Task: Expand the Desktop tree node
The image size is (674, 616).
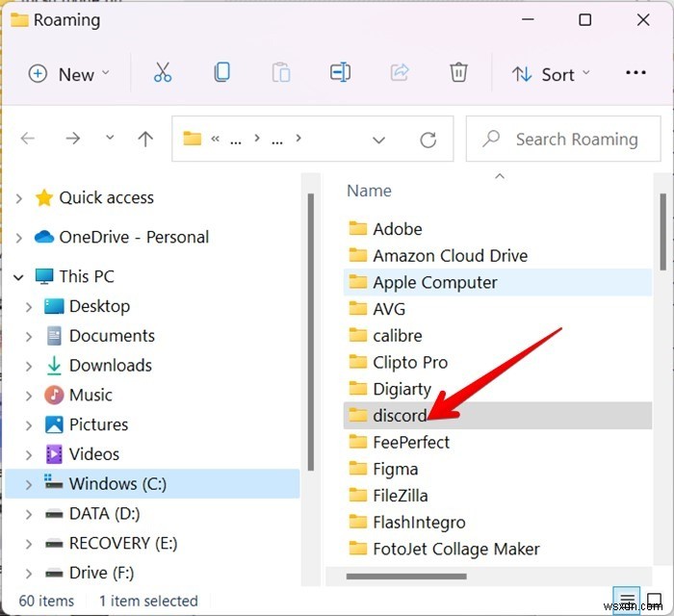Action: (x=29, y=307)
